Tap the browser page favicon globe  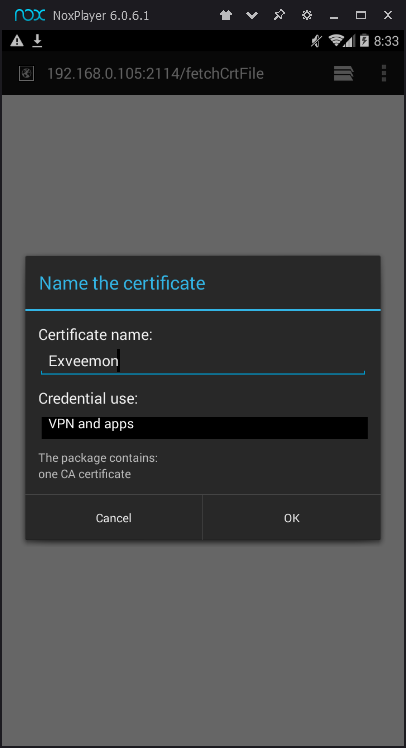tap(26, 73)
